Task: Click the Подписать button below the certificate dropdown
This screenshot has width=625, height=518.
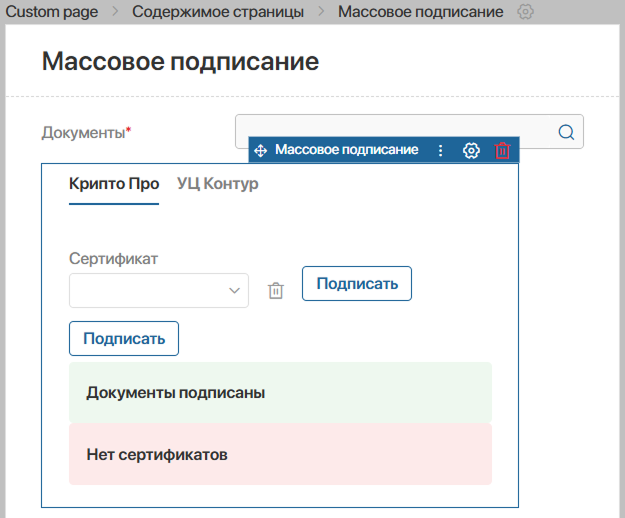Action: [x=124, y=338]
